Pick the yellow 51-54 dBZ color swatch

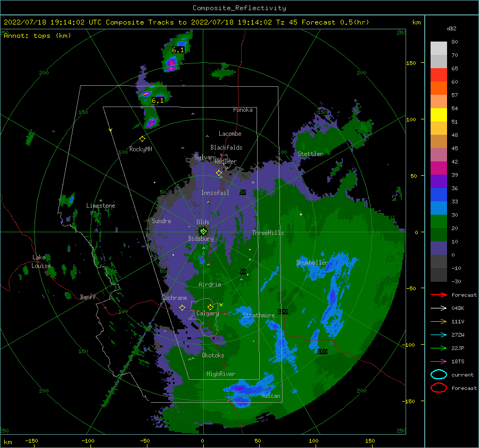439,115
